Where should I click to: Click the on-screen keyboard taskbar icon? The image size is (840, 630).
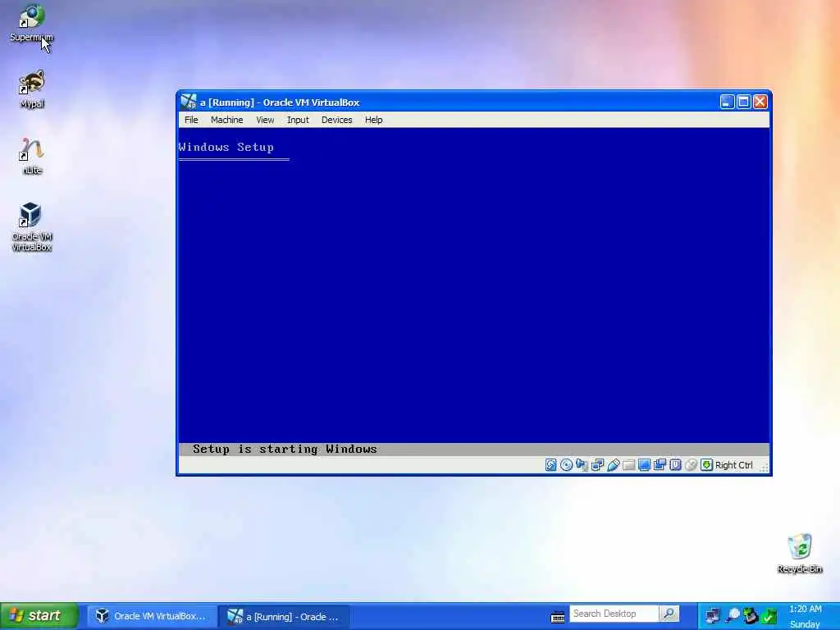[558, 617]
